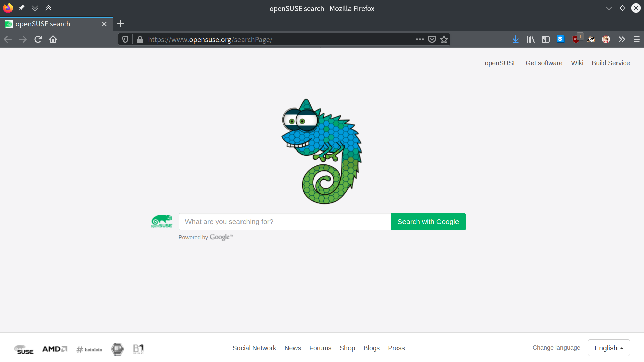Image resolution: width=644 pixels, height=362 pixels.
Task: Click the openSUSE Wiki menu item
Action: (578, 63)
